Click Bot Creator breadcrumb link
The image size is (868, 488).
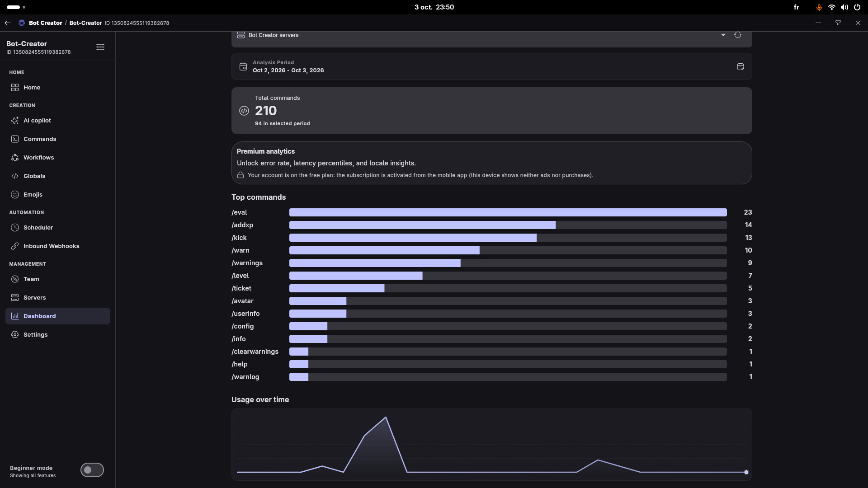coord(46,23)
